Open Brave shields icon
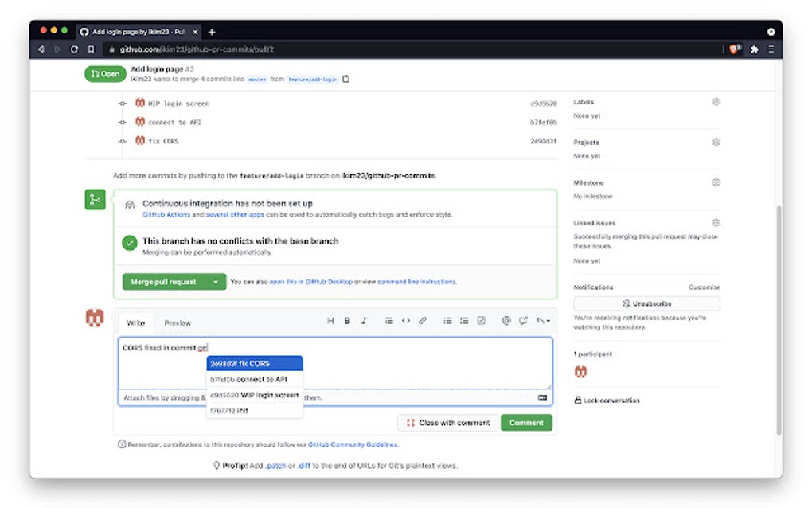This screenshot has height=508, width=812. (x=735, y=49)
